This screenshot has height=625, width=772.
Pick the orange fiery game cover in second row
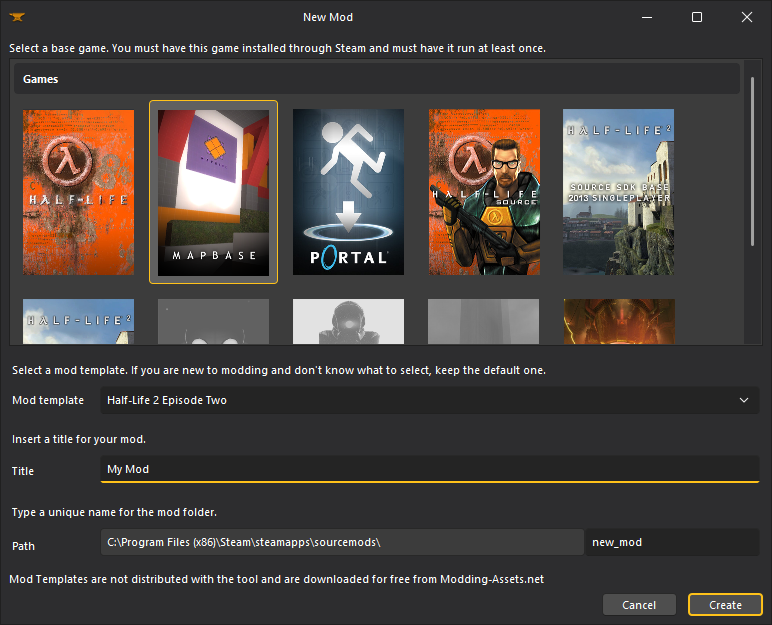(618, 321)
